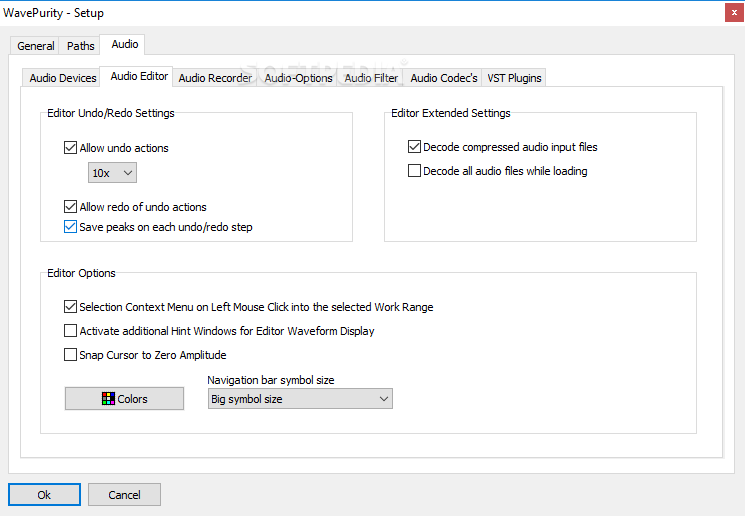Screen dimensions: 745x516
Task: Select the Audio tab
Action: (124, 44)
